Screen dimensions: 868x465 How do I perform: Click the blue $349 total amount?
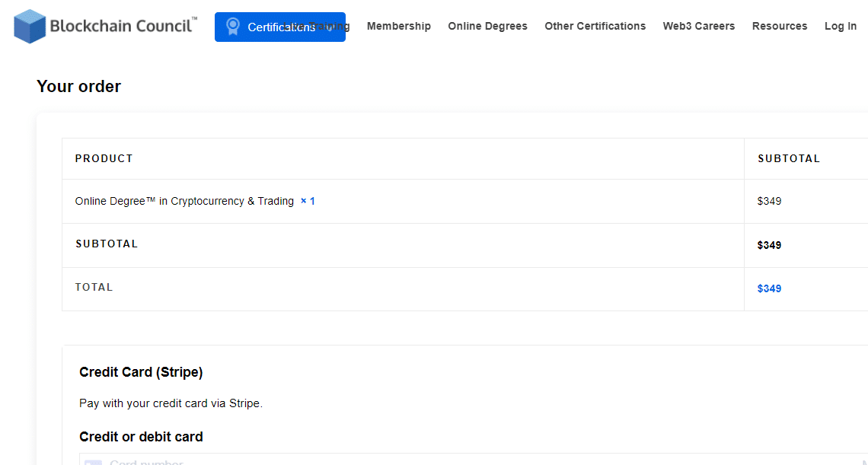(x=769, y=288)
